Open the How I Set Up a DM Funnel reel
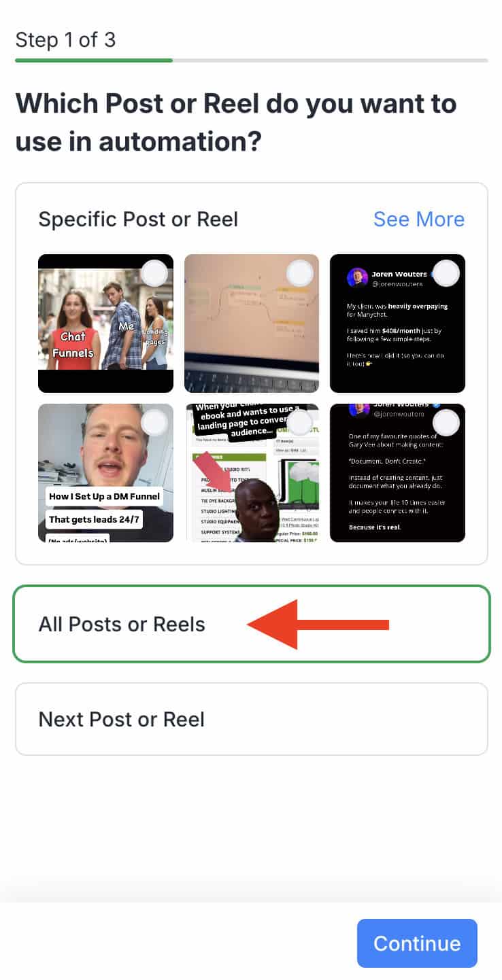This screenshot has height=980, width=502. [x=105, y=473]
